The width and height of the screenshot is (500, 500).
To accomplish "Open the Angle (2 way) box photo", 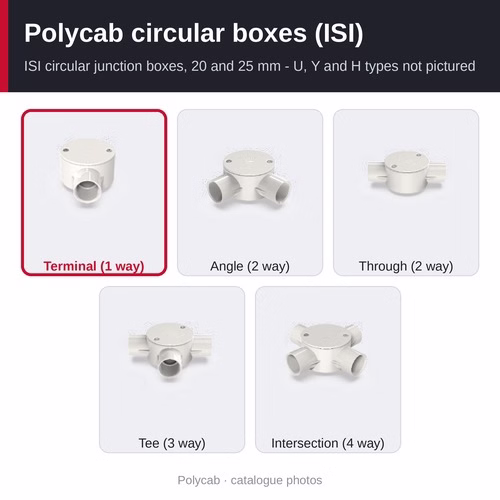I will 249,179.
